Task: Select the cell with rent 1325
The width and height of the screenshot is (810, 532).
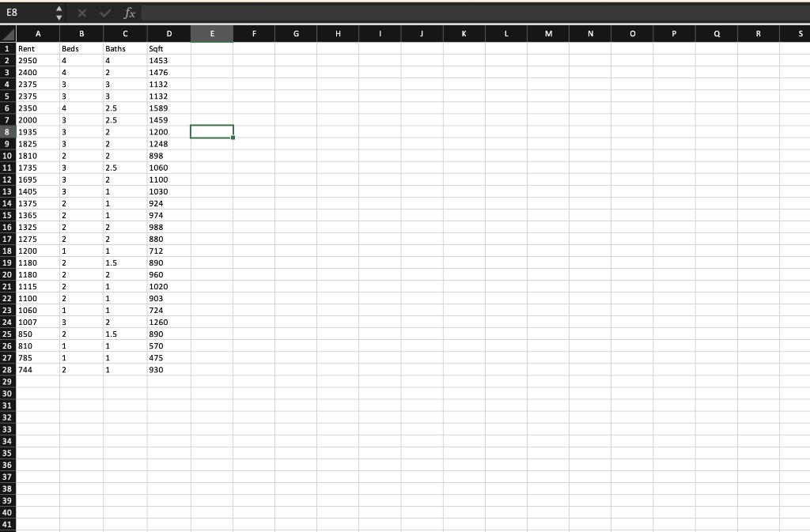Action: click(38, 227)
